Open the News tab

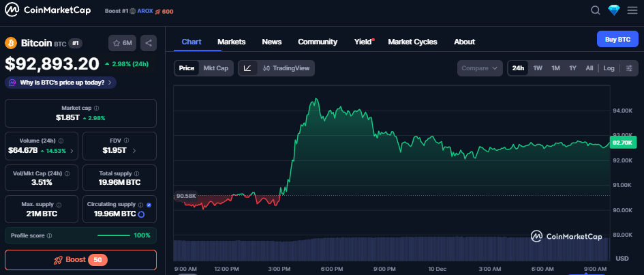pos(271,42)
